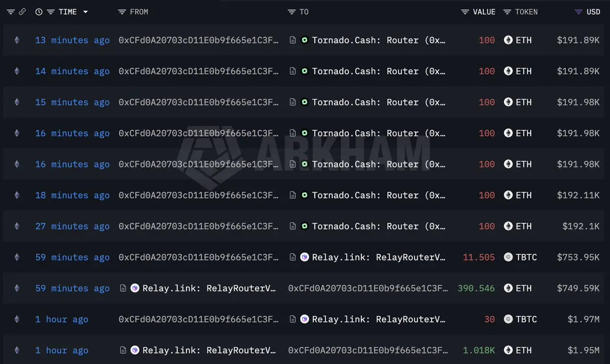Open Relay.link: RelayRouterV in TO column, 30 TBTC row
Viewport: 610px width, 364px height.
pyautogui.click(x=379, y=319)
